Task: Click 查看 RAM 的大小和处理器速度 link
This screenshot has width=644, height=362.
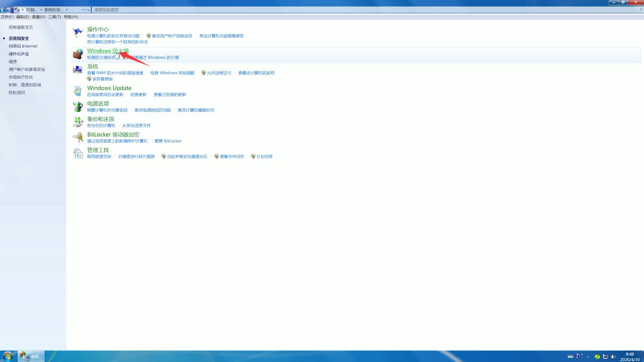Action: pos(115,73)
